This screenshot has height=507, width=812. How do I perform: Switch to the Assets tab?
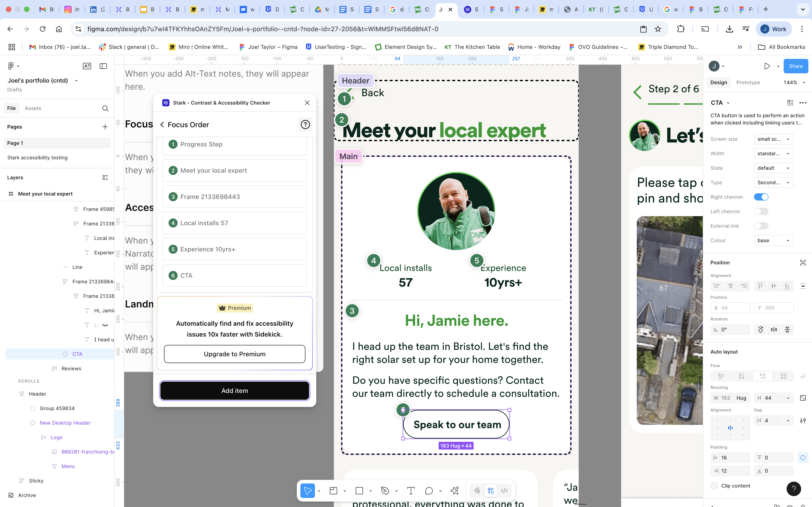(33, 108)
